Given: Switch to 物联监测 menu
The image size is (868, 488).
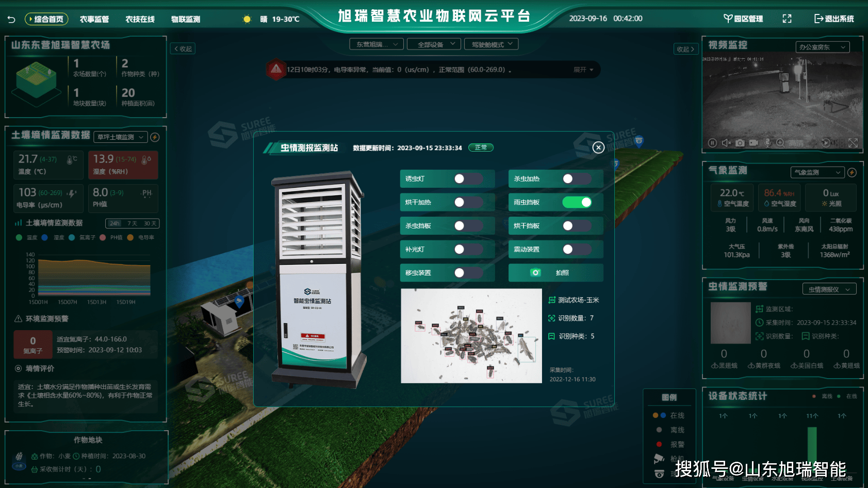Looking at the screenshot, I should tap(186, 19).
